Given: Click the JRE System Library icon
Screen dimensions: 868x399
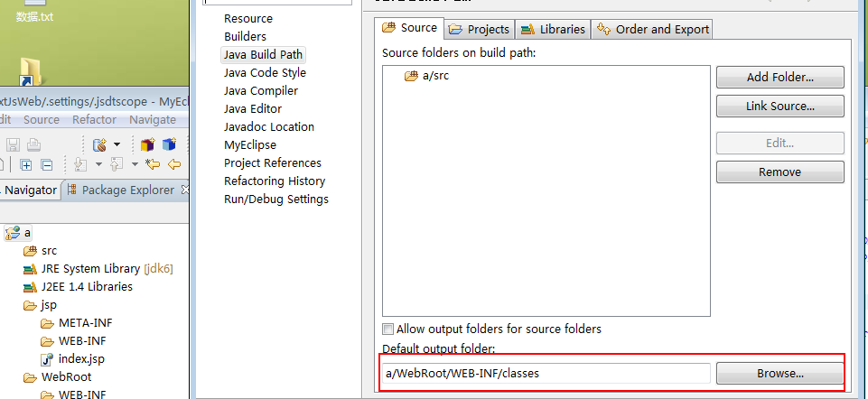Looking at the screenshot, I should 30,269.
